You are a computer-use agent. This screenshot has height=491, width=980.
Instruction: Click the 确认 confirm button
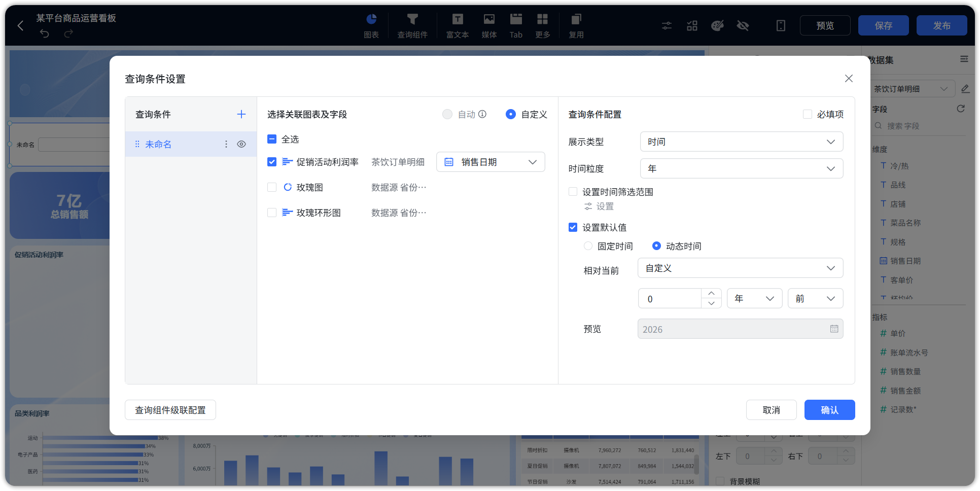[x=829, y=410]
